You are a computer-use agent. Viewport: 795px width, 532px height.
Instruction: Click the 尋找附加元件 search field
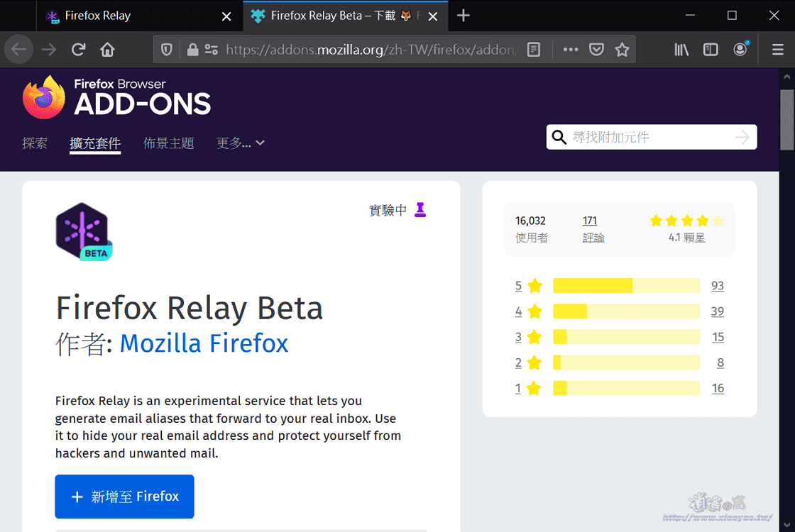point(652,138)
